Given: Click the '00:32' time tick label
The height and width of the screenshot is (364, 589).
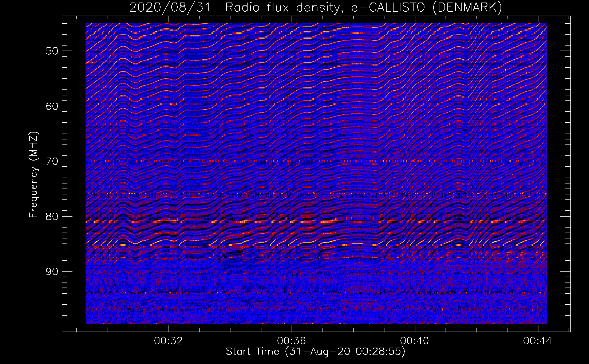Looking at the screenshot, I should [169, 341].
